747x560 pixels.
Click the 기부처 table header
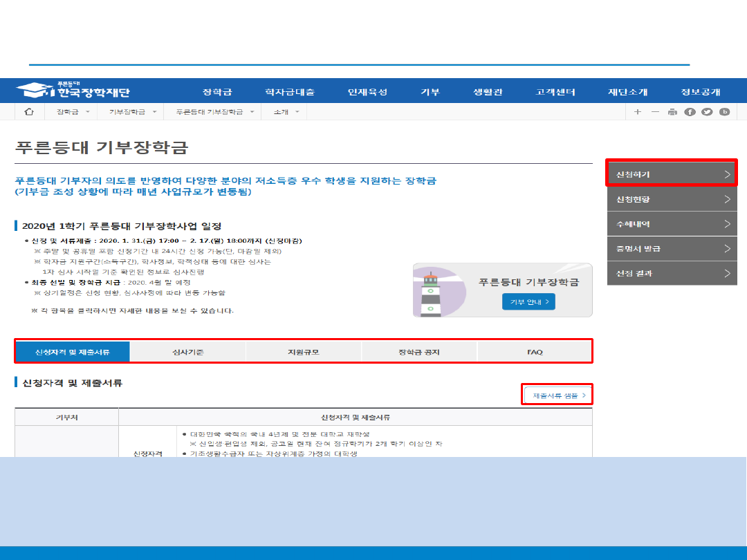pyautogui.click(x=66, y=417)
